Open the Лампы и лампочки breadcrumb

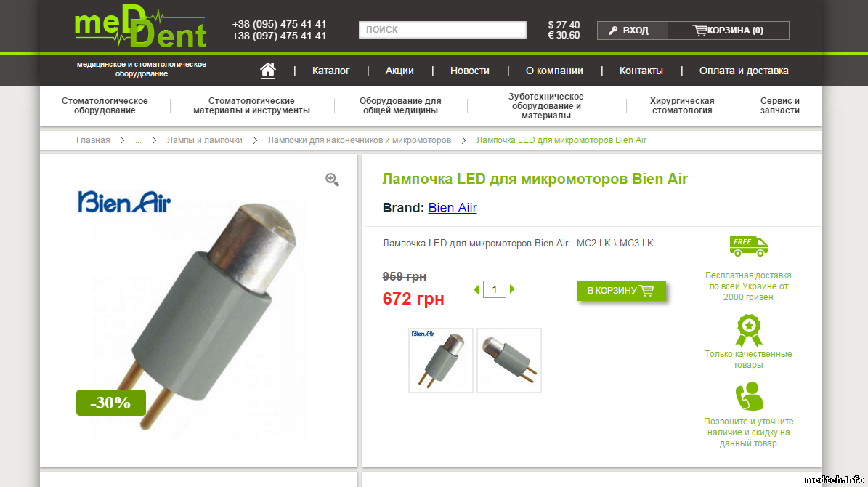pyautogui.click(x=205, y=141)
